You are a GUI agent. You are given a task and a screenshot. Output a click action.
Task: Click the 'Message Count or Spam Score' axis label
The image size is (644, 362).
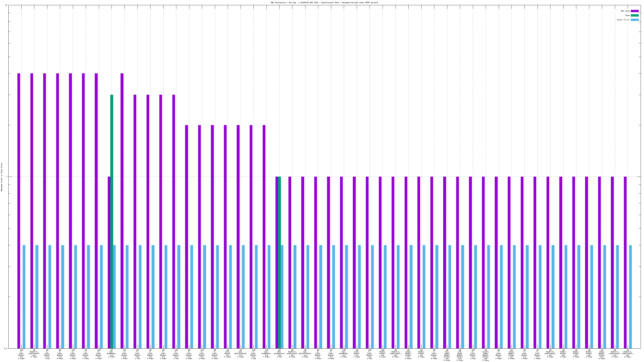point(1,177)
